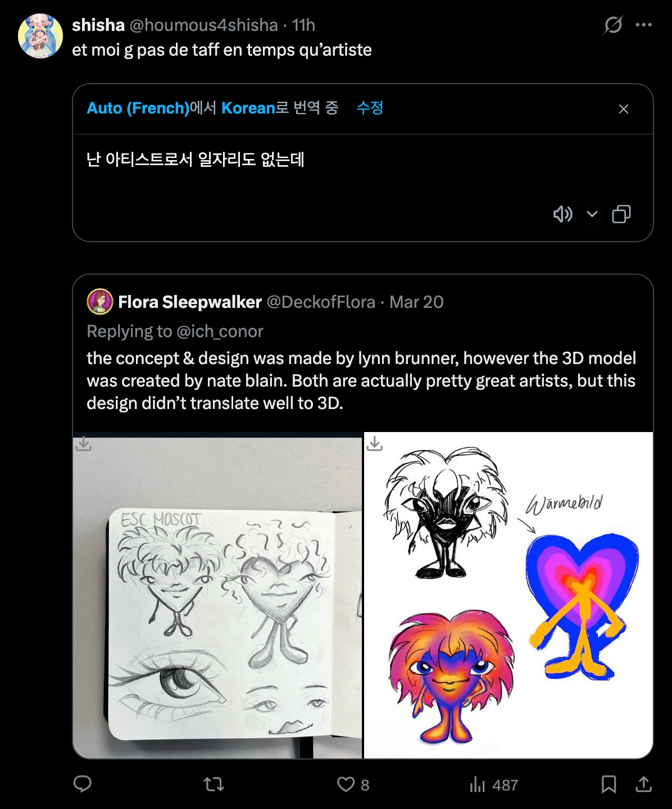
Task: Share the tweet via share icon
Action: 643,784
